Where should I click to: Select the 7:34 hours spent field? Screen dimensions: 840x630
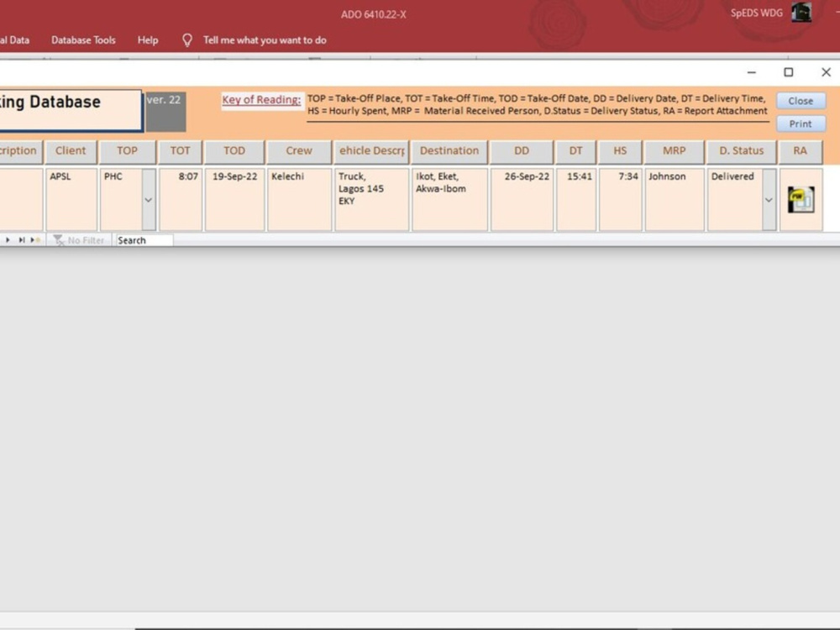click(621, 200)
